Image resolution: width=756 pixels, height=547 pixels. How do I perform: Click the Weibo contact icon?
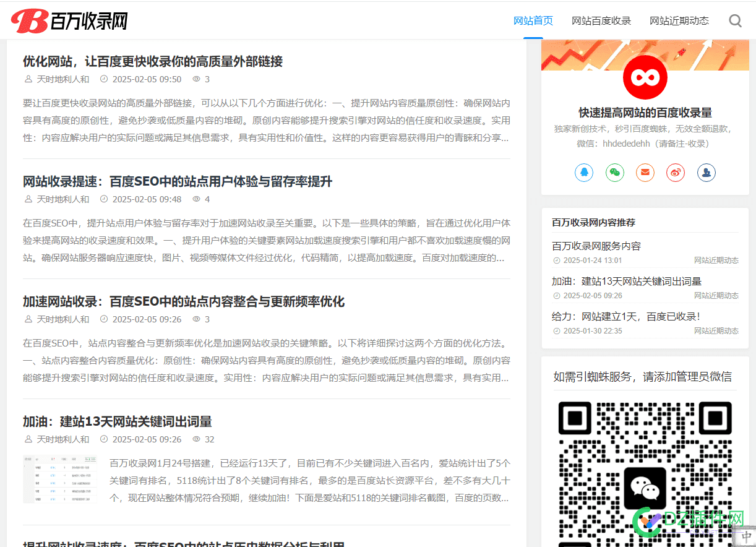(x=676, y=172)
